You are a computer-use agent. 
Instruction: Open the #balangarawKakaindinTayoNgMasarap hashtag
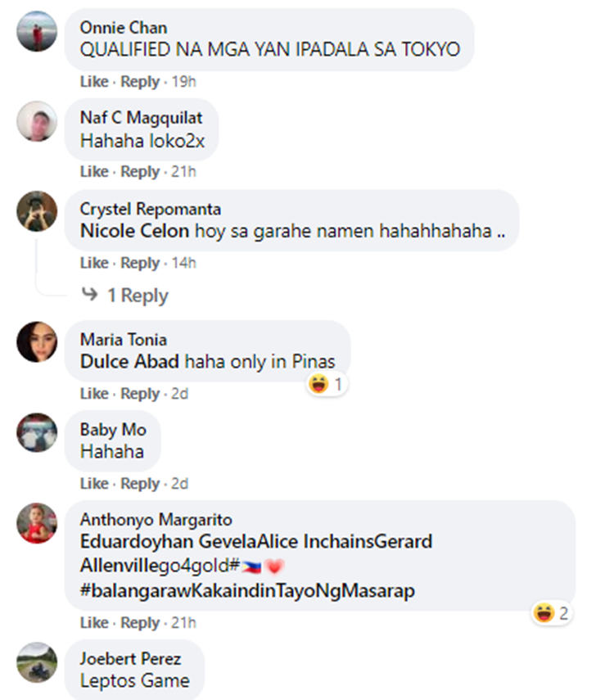coord(247,590)
